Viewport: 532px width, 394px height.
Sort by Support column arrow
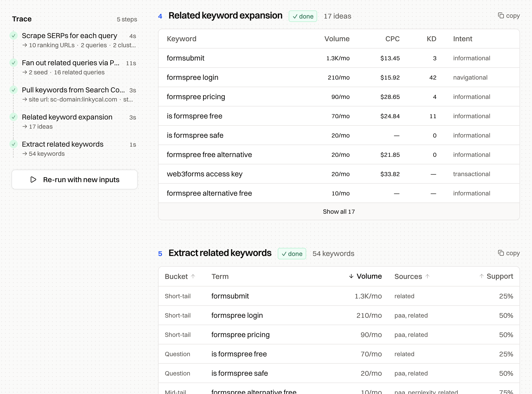click(482, 276)
